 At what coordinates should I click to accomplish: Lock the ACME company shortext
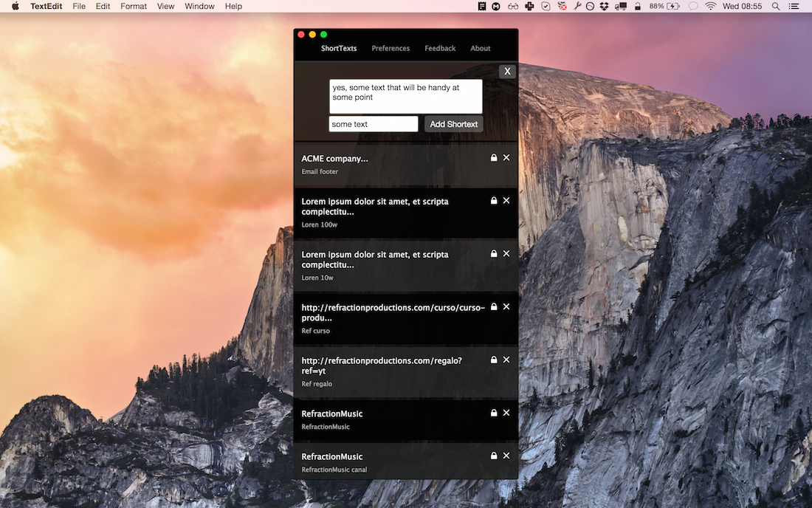(x=494, y=157)
